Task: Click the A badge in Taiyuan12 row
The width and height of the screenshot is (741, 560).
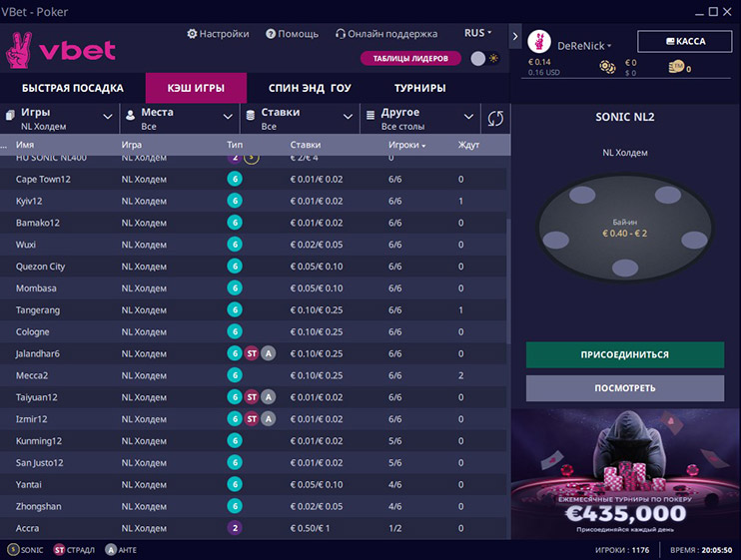Action: click(x=269, y=397)
